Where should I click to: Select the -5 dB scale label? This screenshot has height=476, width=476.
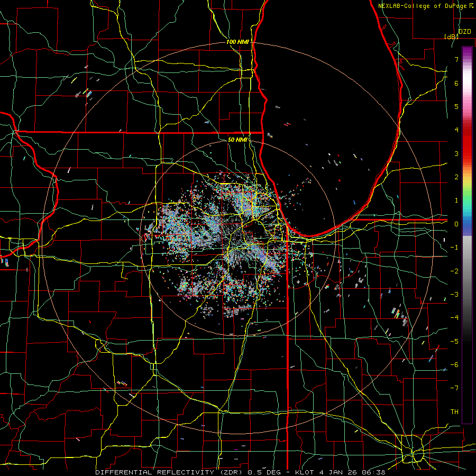(454, 342)
